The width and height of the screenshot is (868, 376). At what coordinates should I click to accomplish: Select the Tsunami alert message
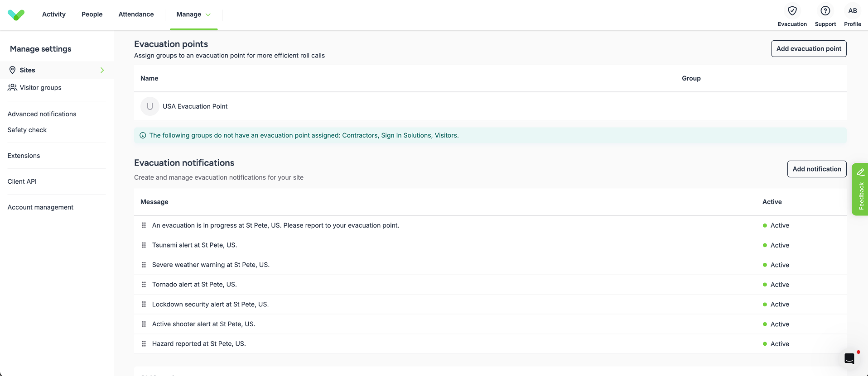[194, 245]
